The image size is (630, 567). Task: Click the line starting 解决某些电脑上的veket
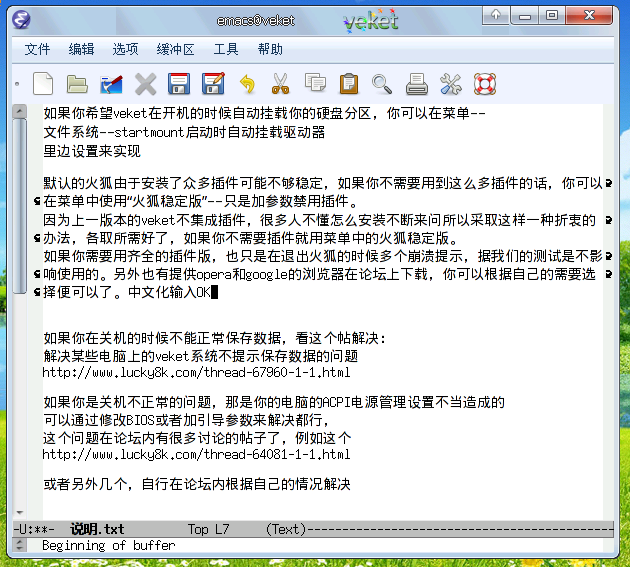[200, 356]
